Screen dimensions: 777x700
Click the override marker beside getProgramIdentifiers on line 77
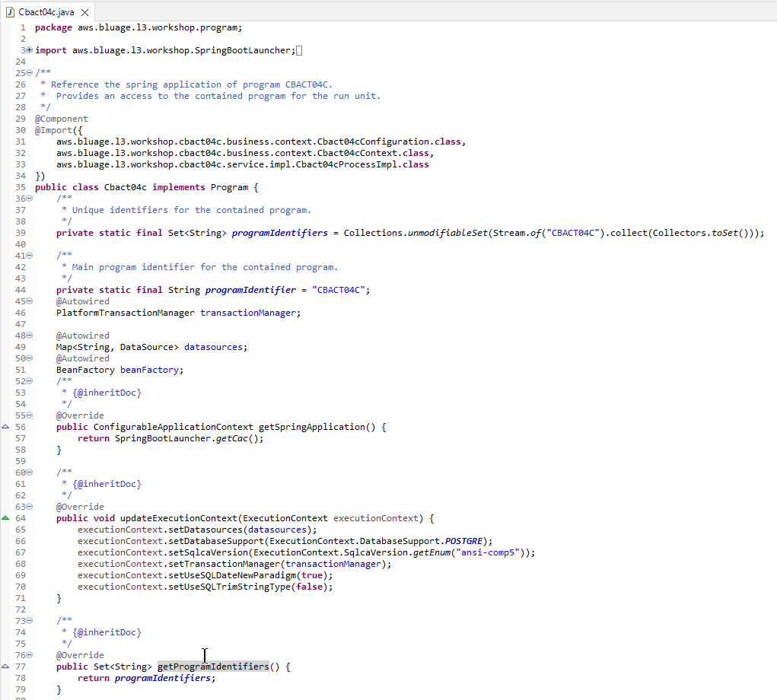coord(6,667)
